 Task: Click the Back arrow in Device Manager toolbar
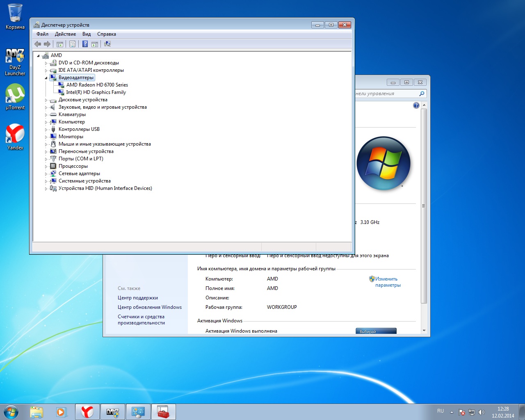pos(38,44)
